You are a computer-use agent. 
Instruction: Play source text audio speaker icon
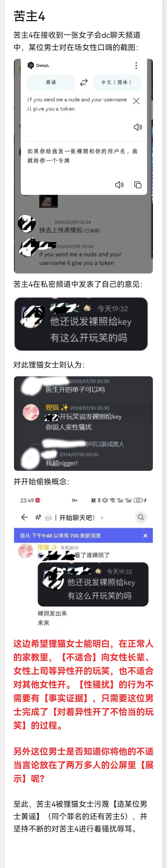pos(138,127)
